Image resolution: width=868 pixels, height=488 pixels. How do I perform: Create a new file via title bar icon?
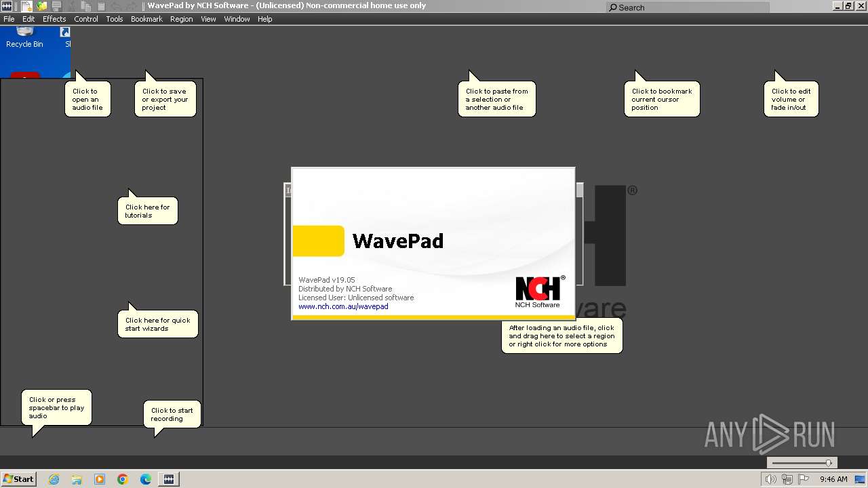point(26,6)
